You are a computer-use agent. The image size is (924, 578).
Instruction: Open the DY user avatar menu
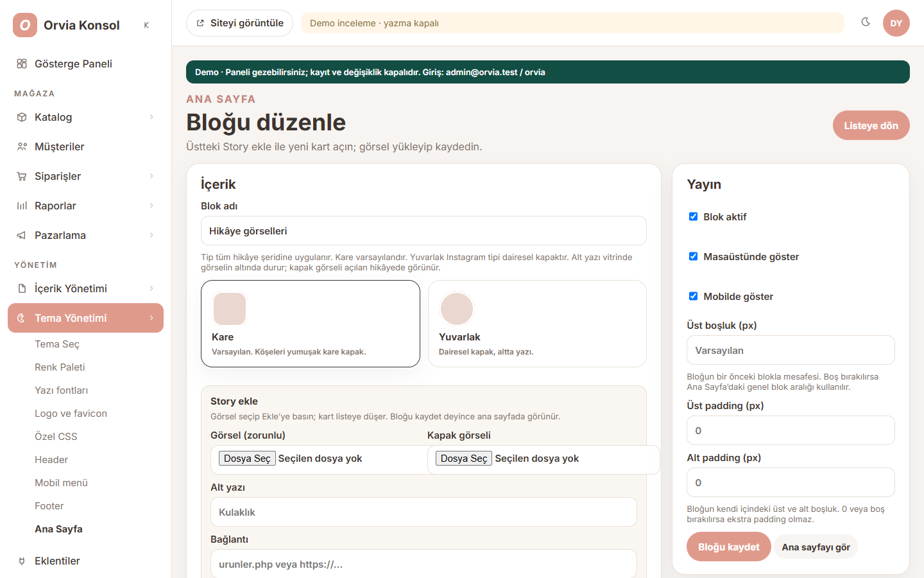pyautogui.click(x=896, y=23)
